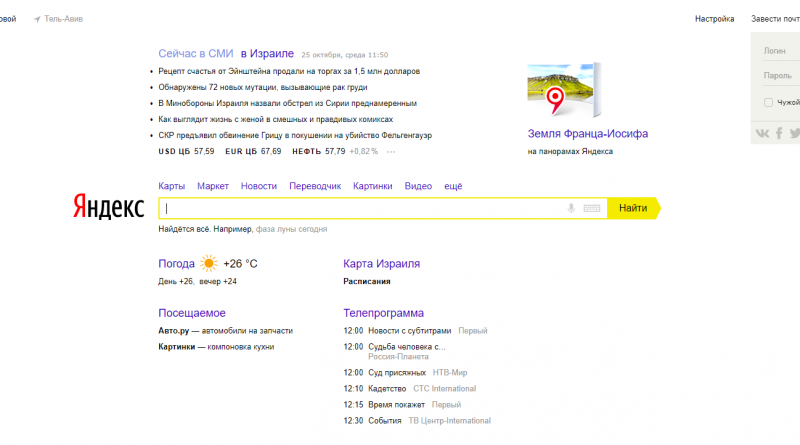Open the Погода weather heading

(x=177, y=264)
